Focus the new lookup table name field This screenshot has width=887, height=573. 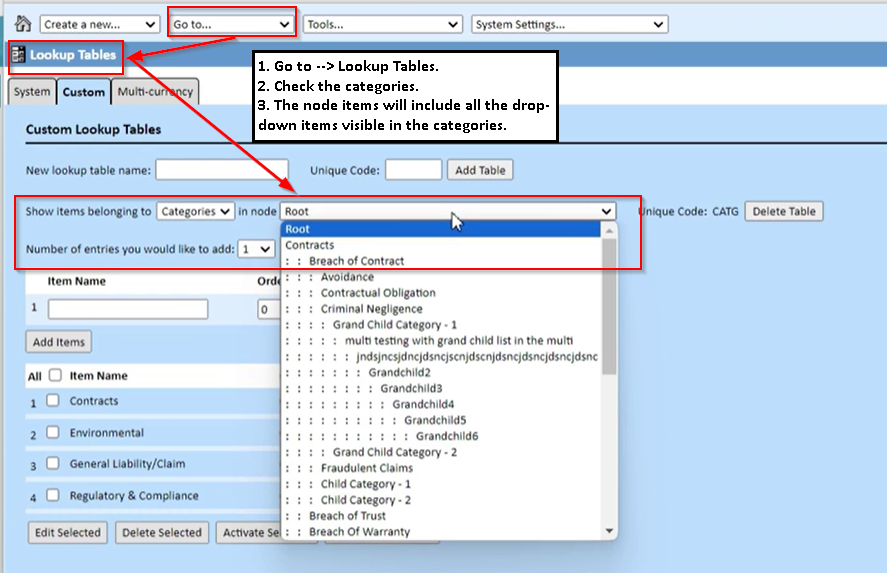click(222, 170)
